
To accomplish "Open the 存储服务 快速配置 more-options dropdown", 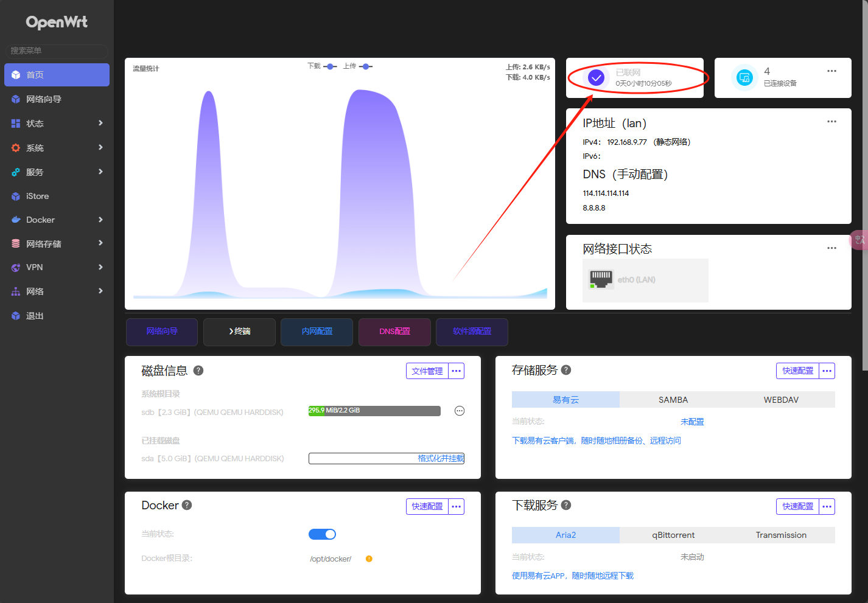I will coord(827,371).
